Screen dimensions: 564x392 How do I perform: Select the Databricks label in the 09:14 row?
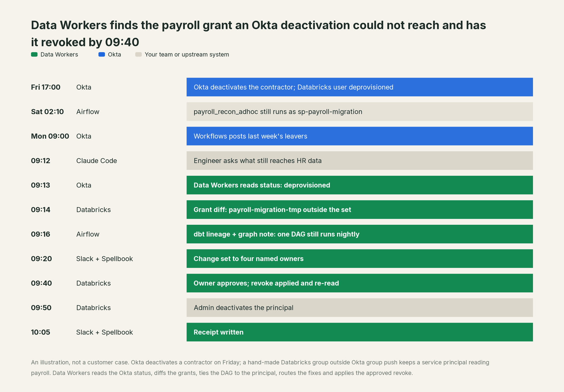93,210
